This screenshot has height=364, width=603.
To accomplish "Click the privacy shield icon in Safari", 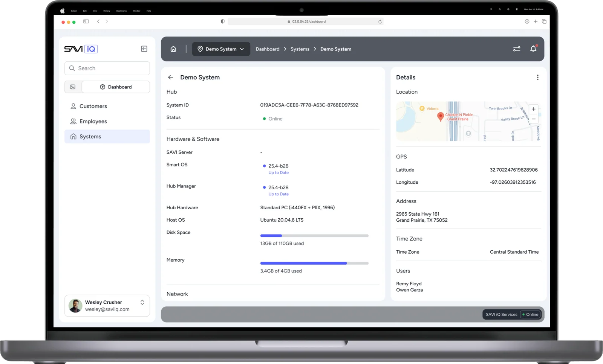I will click(222, 21).
